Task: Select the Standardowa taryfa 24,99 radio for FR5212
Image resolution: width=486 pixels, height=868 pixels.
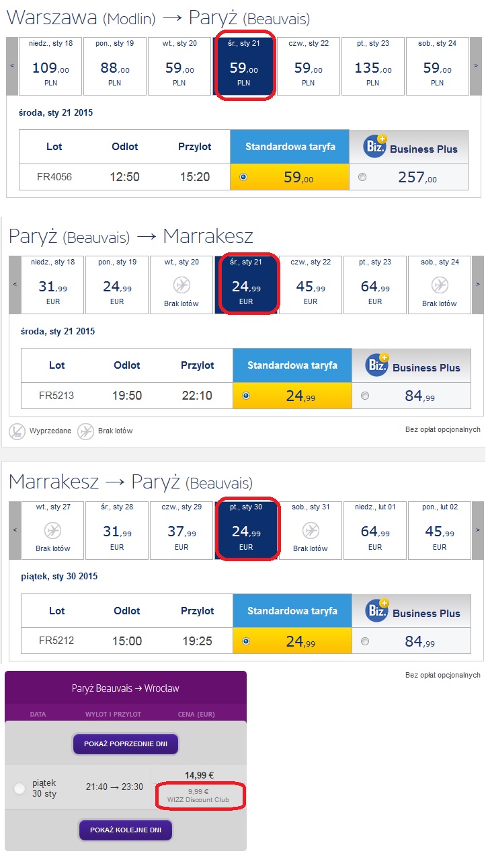Action: point(245,641)
